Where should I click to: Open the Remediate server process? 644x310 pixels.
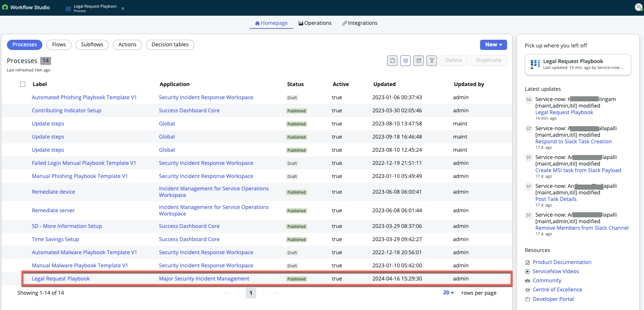click(x=53, y=210)
